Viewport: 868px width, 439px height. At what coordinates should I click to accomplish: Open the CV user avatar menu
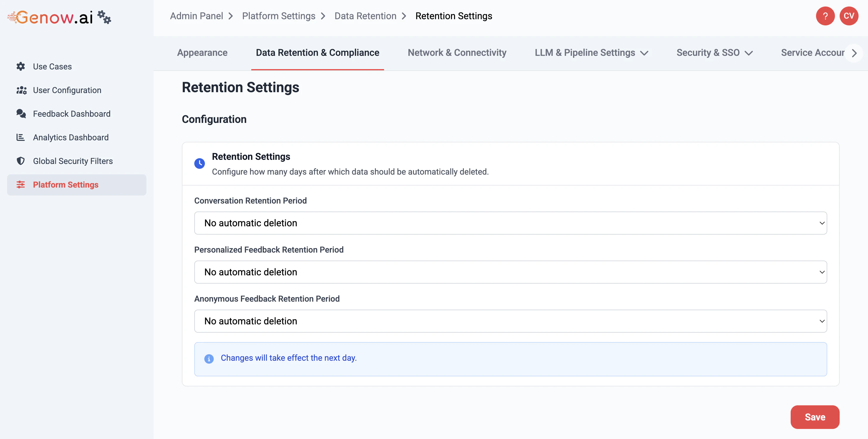[x=849, y=16]
